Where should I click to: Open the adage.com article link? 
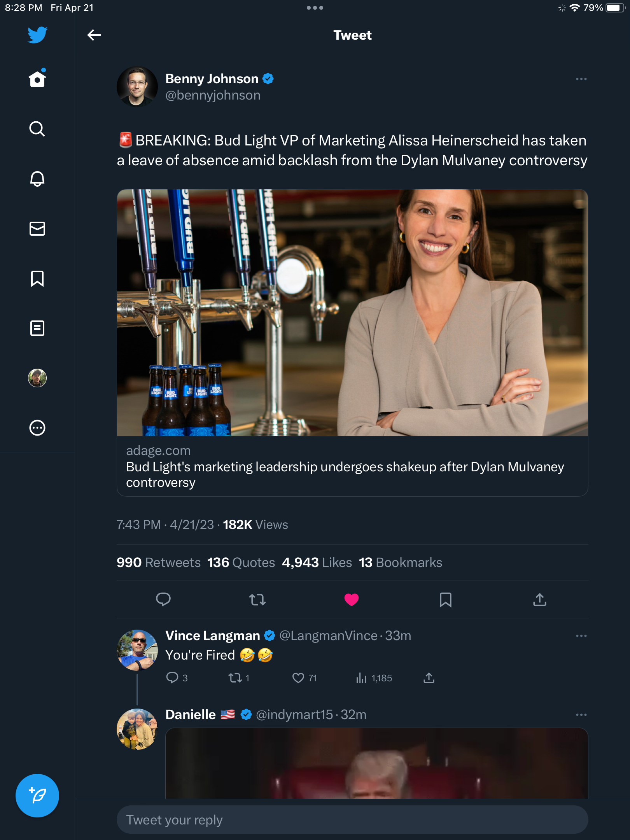352,466
